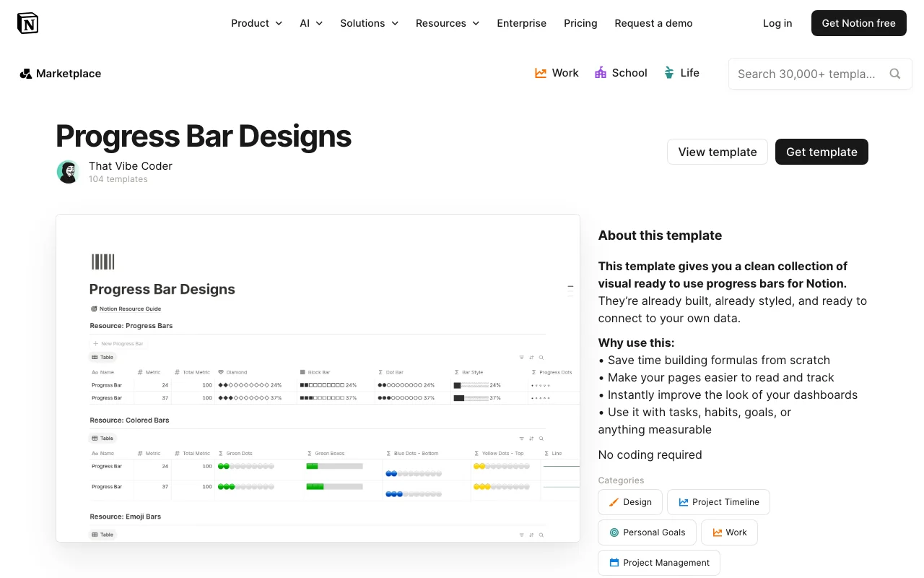The width and height of the screenshot is (924, 578).
Task: Select the Work category tab
Action: tap(557, 73)
